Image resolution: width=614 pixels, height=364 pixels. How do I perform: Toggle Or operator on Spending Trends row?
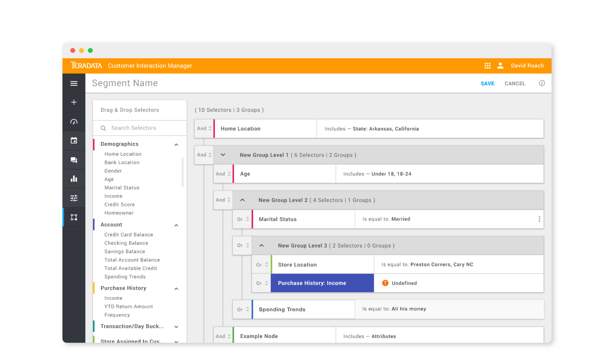point(242,309)
